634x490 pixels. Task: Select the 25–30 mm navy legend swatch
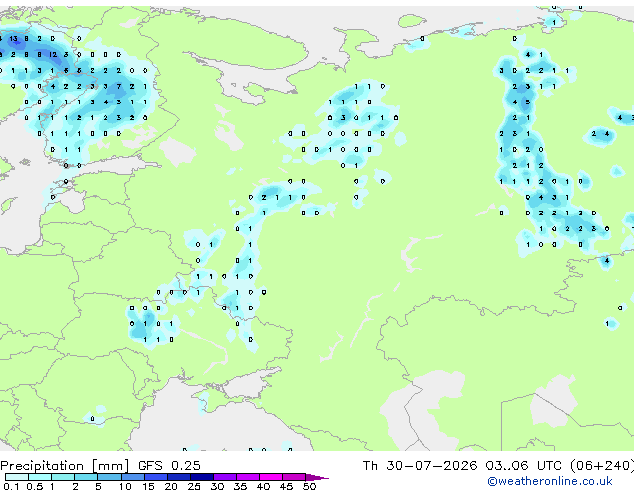(202, 477)
